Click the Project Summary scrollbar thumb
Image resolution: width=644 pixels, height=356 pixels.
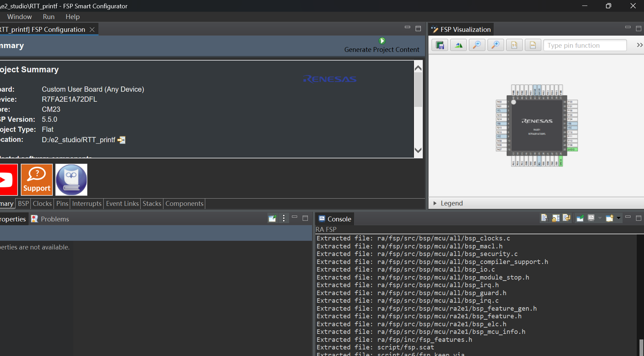point(418,89)
